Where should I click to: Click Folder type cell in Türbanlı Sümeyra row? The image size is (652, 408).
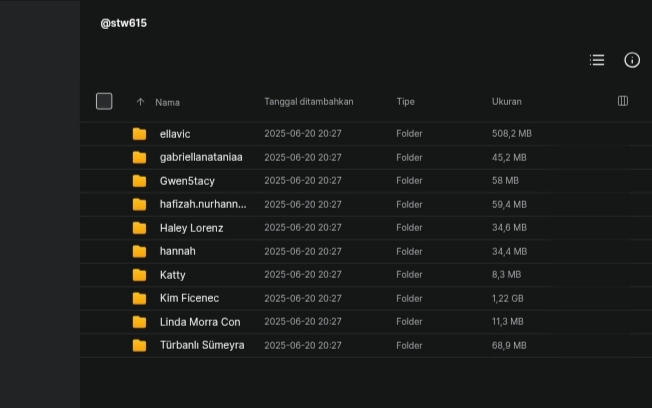tap(409, 346)
